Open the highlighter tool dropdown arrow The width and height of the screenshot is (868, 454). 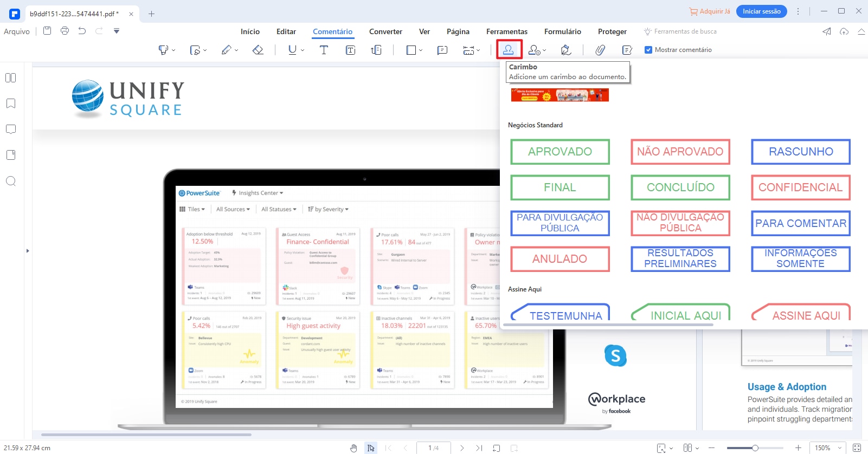point(173,50)
